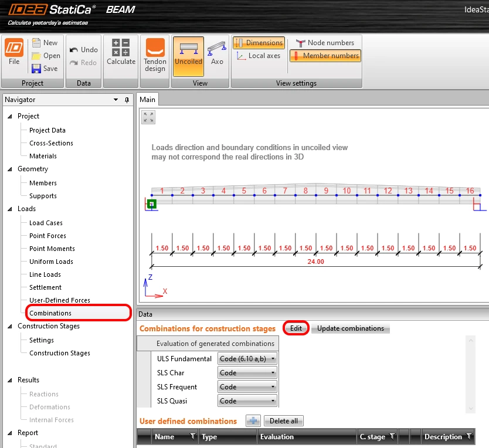Screen dimensions: 489x448
Task: Pin the Navigator panel
Action: 127,100
